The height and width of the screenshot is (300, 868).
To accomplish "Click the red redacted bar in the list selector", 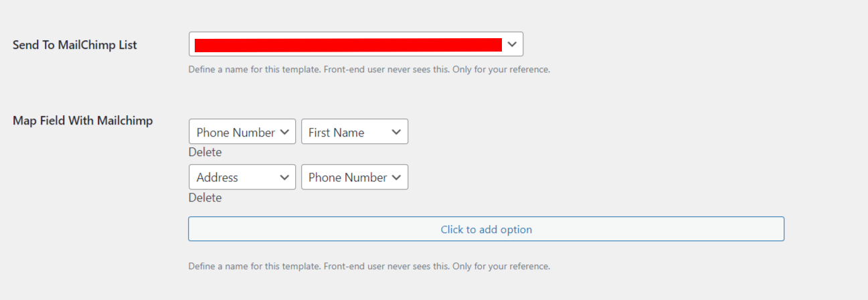I will pyautogui.click(x=348, y=45).
